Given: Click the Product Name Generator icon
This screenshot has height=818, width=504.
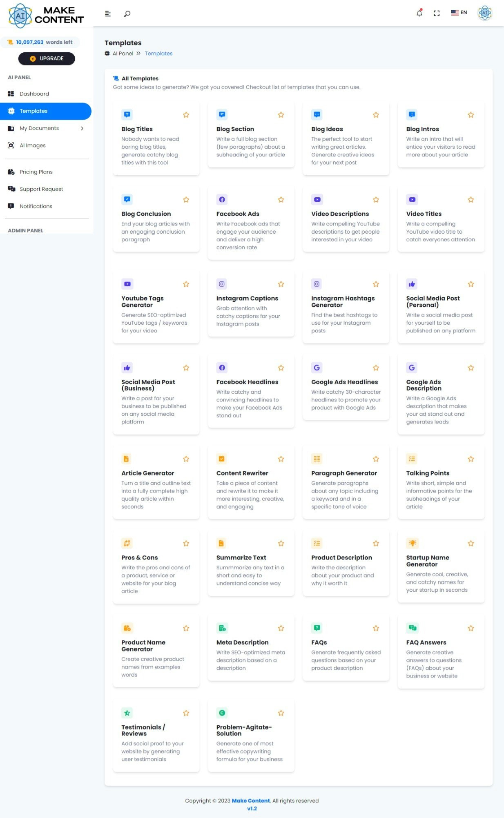Looking at the screenshot, I should (x=127, y=629).
